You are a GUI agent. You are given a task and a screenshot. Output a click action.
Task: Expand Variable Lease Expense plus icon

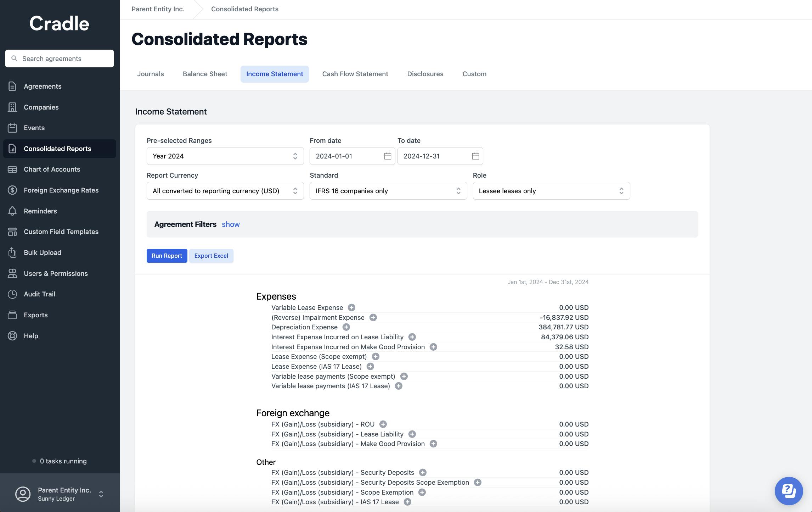(x=351, y=307)
